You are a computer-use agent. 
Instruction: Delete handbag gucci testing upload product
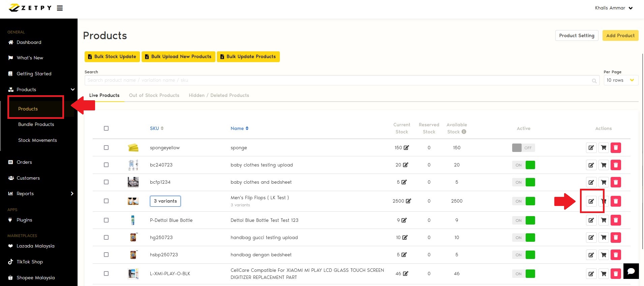pos(616,238)
